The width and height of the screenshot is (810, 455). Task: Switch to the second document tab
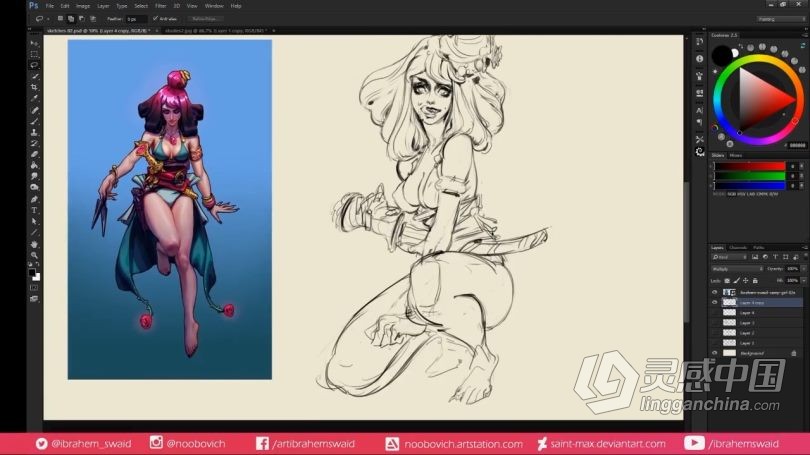215,31
